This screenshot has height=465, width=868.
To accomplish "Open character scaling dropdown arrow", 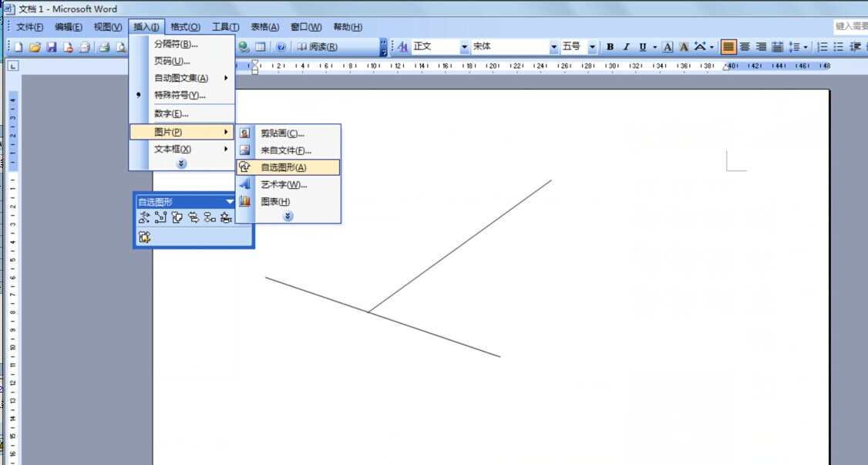I will coord(712,47).
